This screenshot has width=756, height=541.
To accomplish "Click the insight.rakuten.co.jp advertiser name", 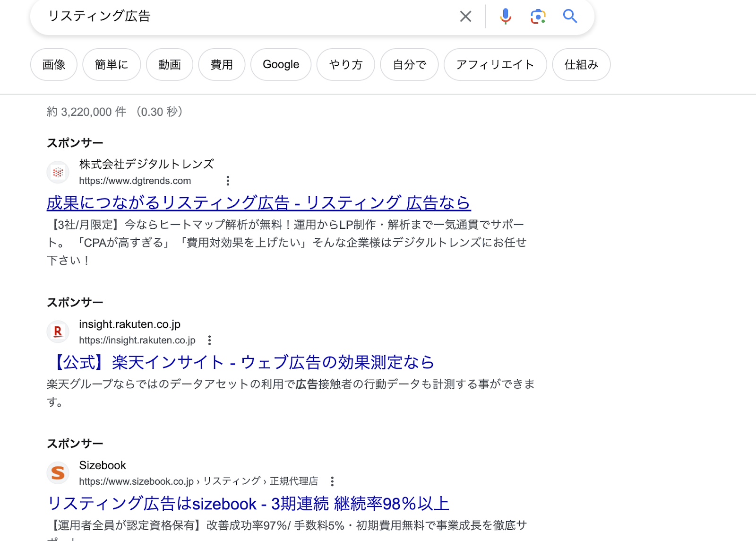I will 130,324.
